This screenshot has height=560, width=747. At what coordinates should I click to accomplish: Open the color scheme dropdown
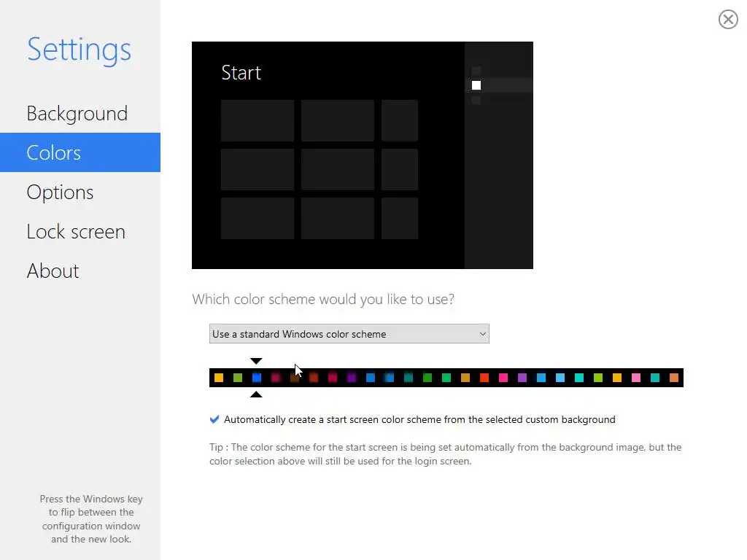(349, 334)
